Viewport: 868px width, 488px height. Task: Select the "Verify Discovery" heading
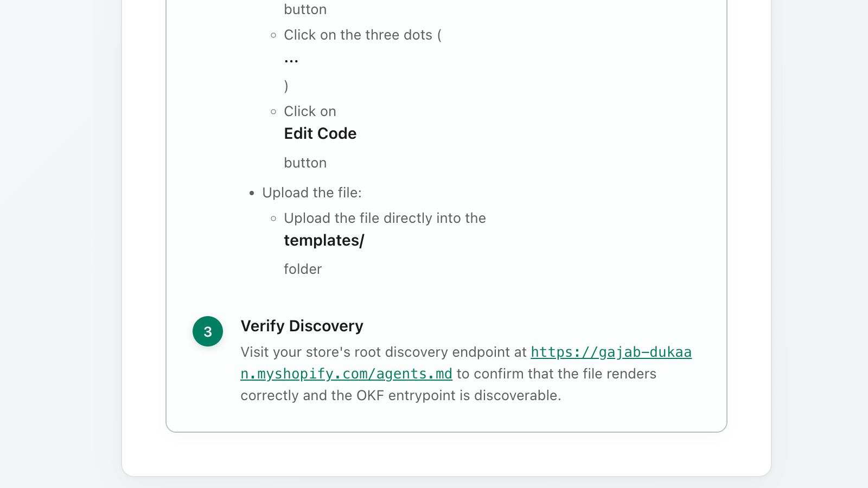[x=302, y=326]
